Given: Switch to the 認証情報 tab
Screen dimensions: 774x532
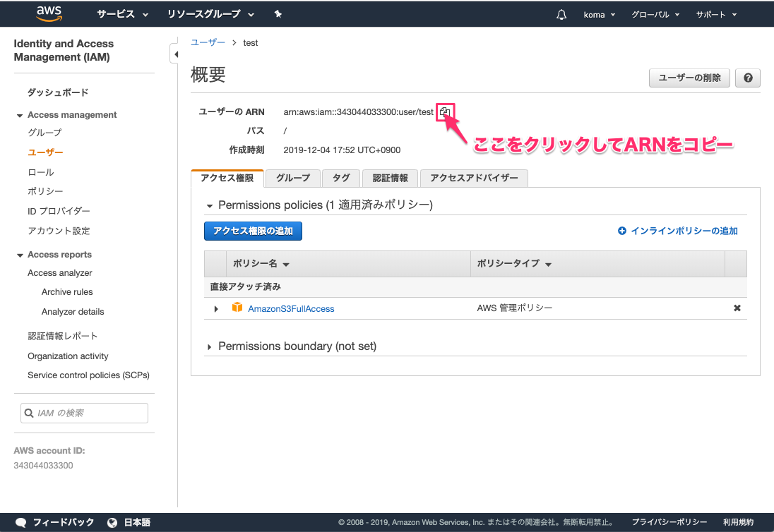Looking at the screenshot, I should coord(390,178).
